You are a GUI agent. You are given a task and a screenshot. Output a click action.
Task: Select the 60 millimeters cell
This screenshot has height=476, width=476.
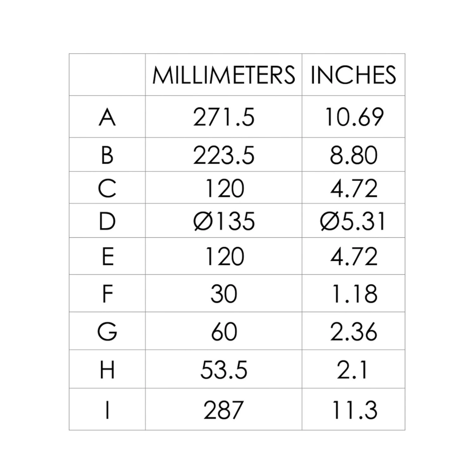(x=224, y=332)
